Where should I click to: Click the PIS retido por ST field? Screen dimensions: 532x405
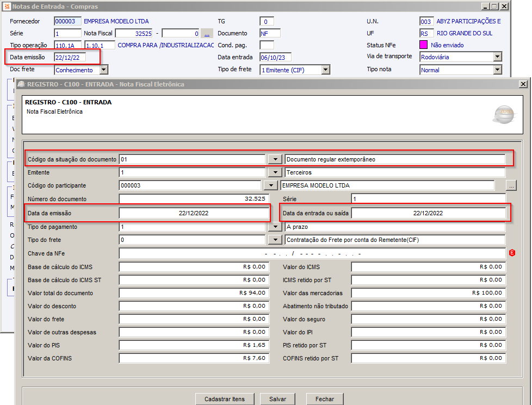[429, 345]
